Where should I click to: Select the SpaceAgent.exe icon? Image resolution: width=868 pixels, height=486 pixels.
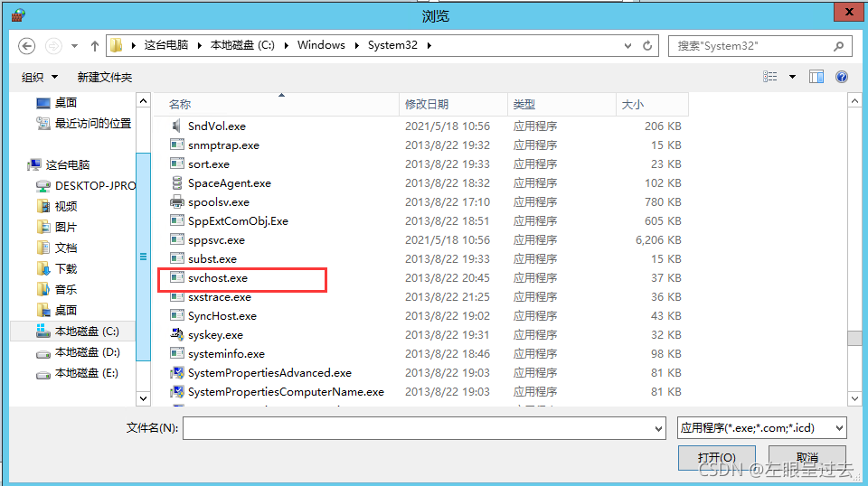pyautogui.click(x=176, y=183)
